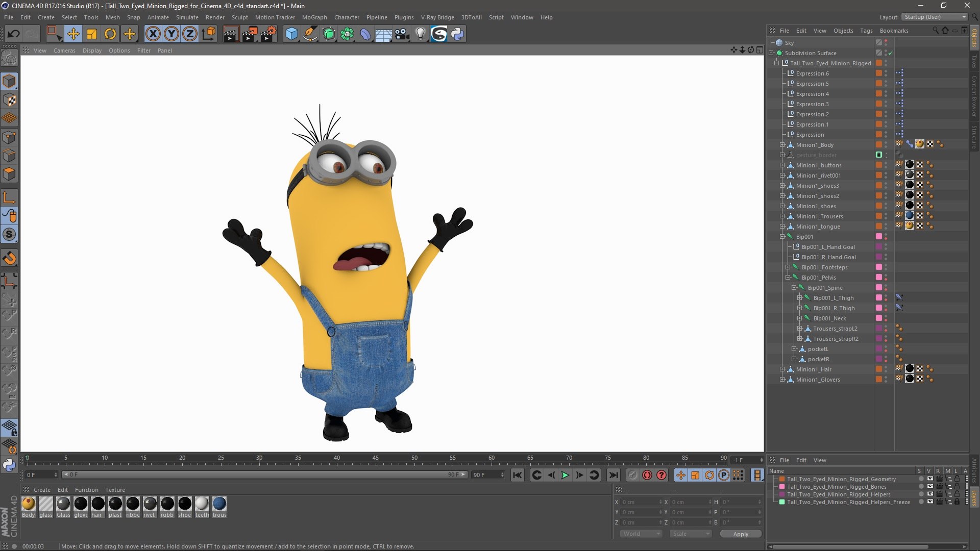Add a Cube primitive

coord(291,34)
